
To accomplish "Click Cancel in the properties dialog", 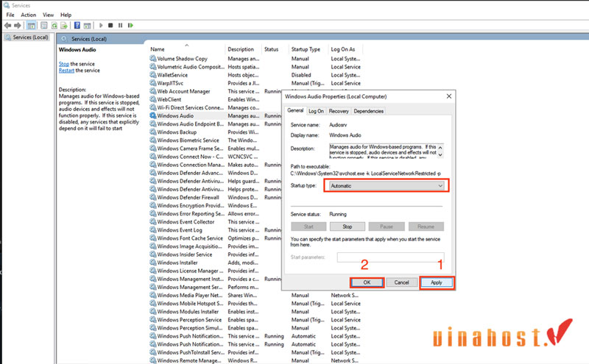I will click(x=401, y=282).
